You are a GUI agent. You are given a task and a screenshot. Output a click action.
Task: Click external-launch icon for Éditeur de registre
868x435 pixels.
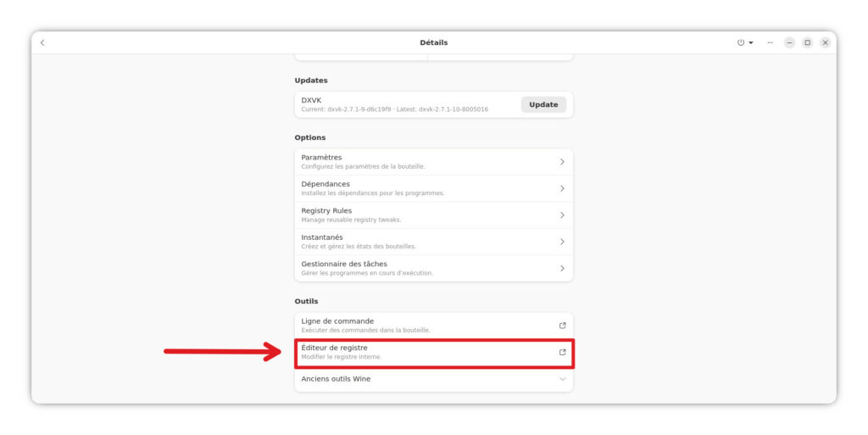[x=562, y=352]
